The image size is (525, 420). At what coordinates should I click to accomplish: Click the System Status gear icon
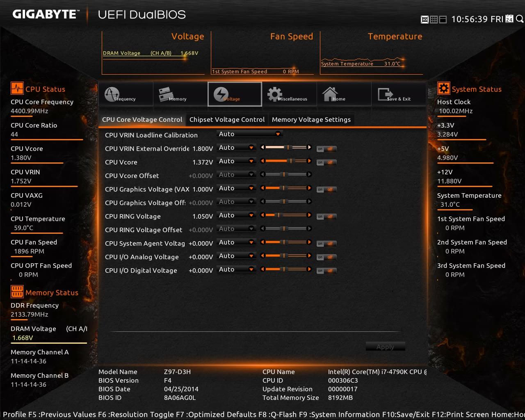point(443,88)
